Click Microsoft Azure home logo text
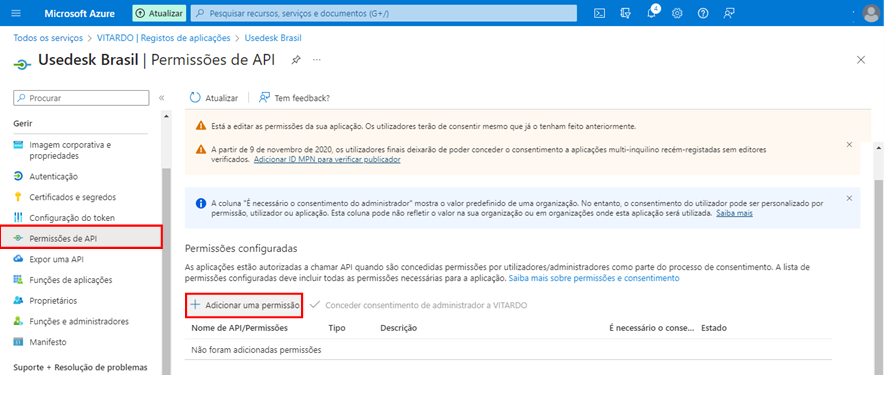The width and height of the screenshot is (885, 395). [80, 13]
